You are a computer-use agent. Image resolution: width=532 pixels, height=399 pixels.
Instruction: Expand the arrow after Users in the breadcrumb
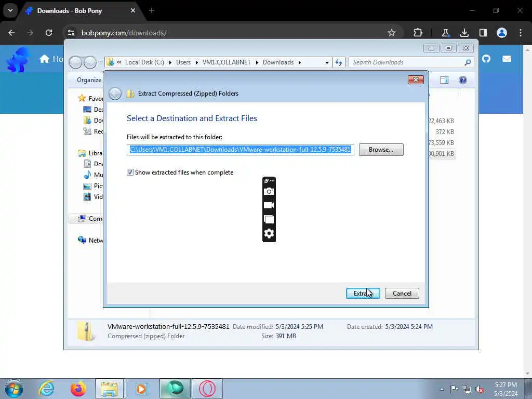click(x=197, y=62)
